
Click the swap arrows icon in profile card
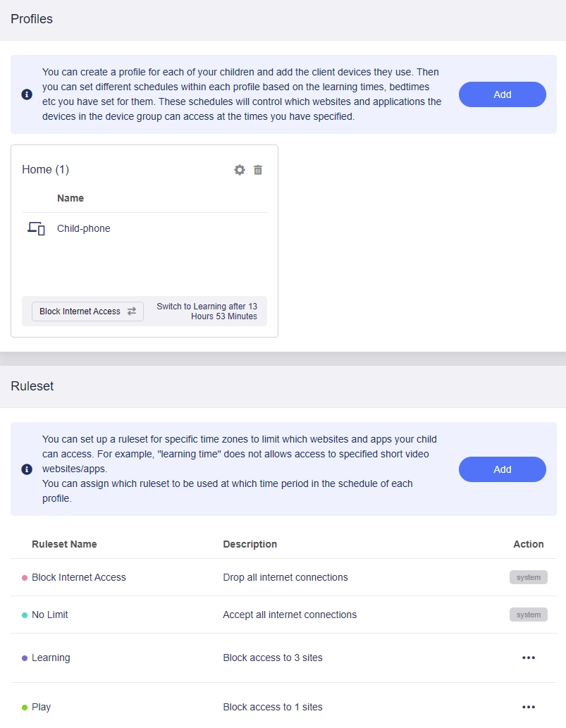[x=132, y=311]
